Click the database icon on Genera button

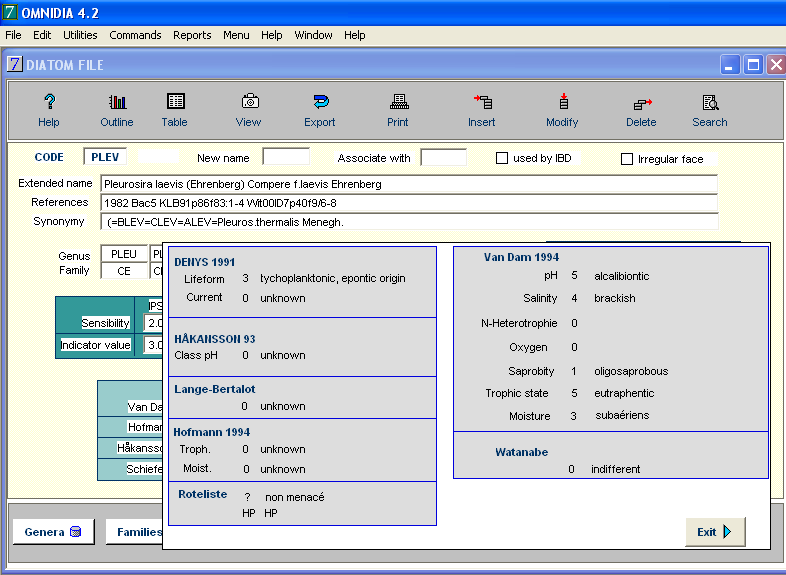75,531
